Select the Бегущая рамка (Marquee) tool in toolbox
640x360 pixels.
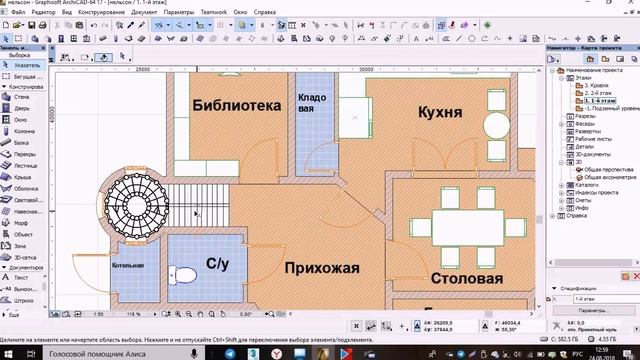[x=22, y=76]
